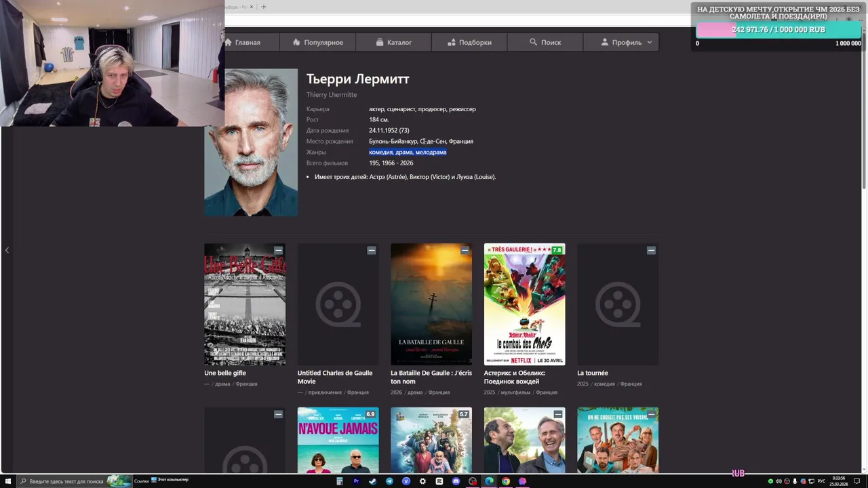Viewport: 868px width, 488px height.
Task: Click the minus icon on Untitled Charles de Gaulle Movie
Action: pos(372,250)
